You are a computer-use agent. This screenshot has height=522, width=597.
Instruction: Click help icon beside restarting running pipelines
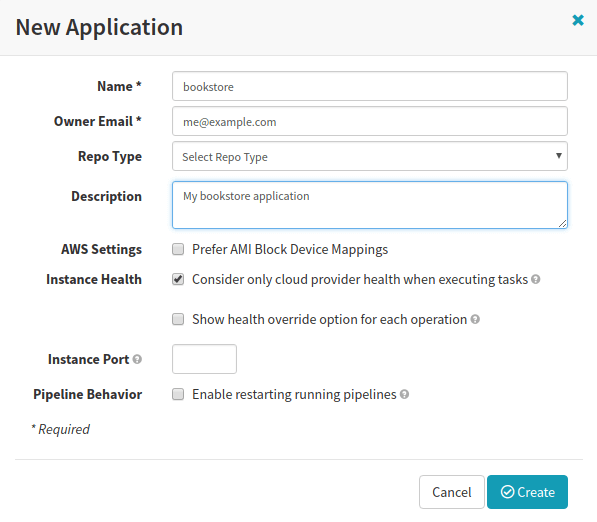point(405,394)
